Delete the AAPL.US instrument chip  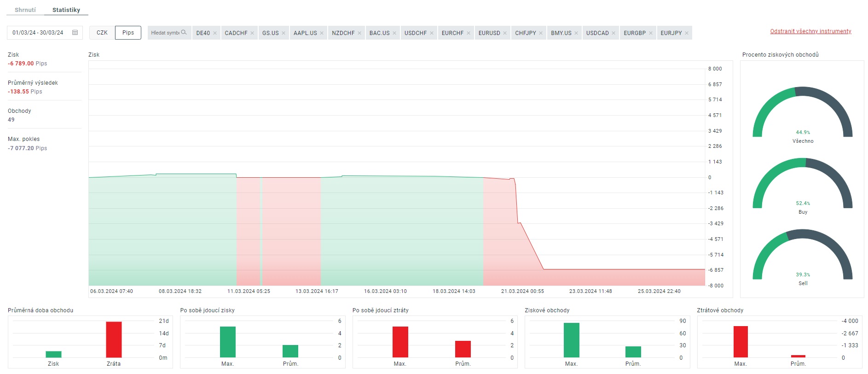pos(322,33)
